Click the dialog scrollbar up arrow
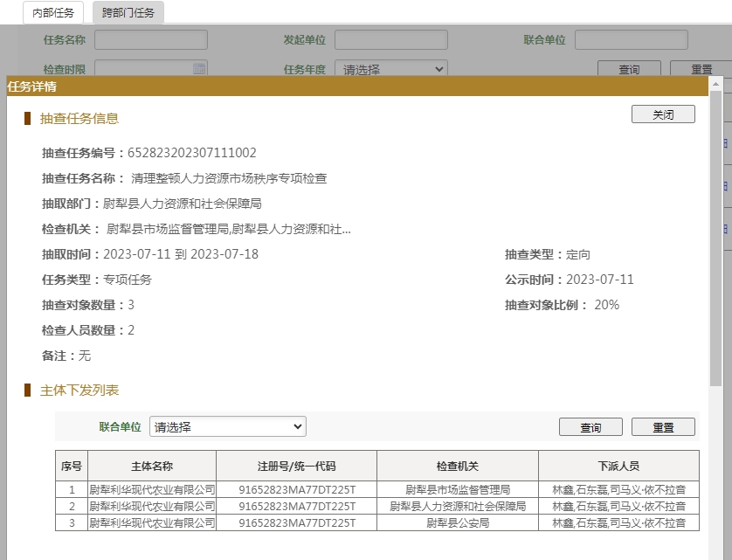 pyautogui.click(x=715, y=84)
